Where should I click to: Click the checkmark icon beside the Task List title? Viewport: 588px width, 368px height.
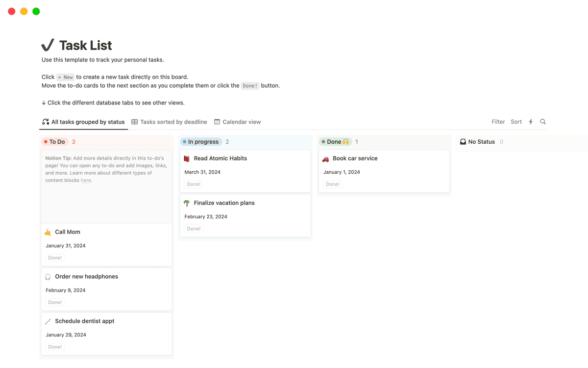tap(48, 45)
